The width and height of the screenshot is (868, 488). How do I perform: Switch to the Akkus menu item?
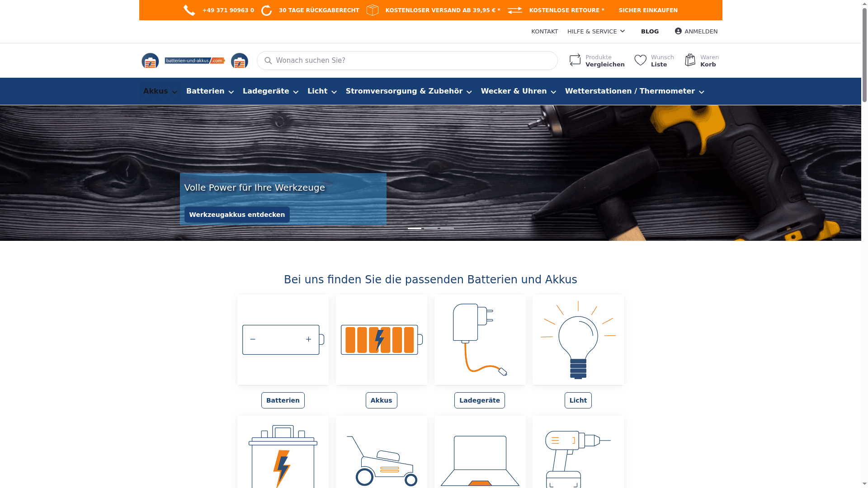tap(156, 91)
